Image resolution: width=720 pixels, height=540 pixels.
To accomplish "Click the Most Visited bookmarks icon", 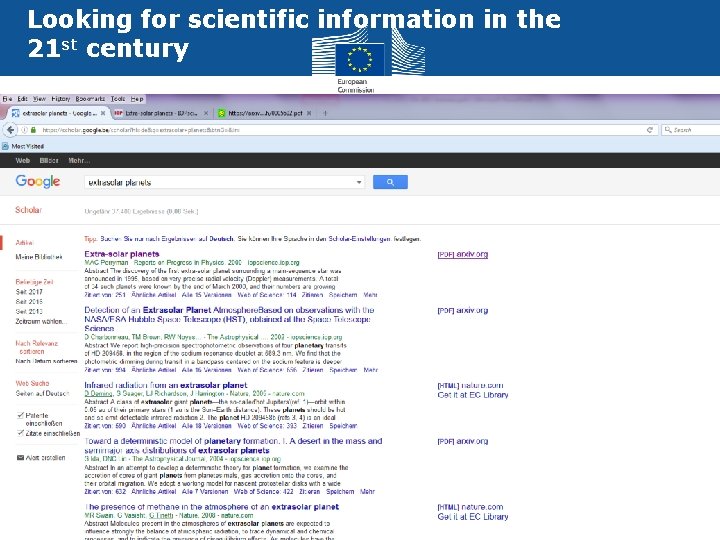I will point(5,146).
